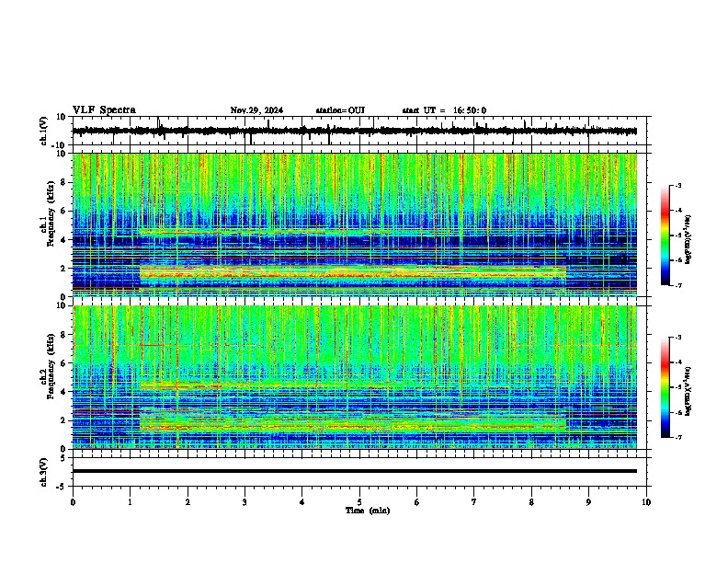Click time axis tick label '5'
Viewport: 728px width, 563px height.
point(359,502)
